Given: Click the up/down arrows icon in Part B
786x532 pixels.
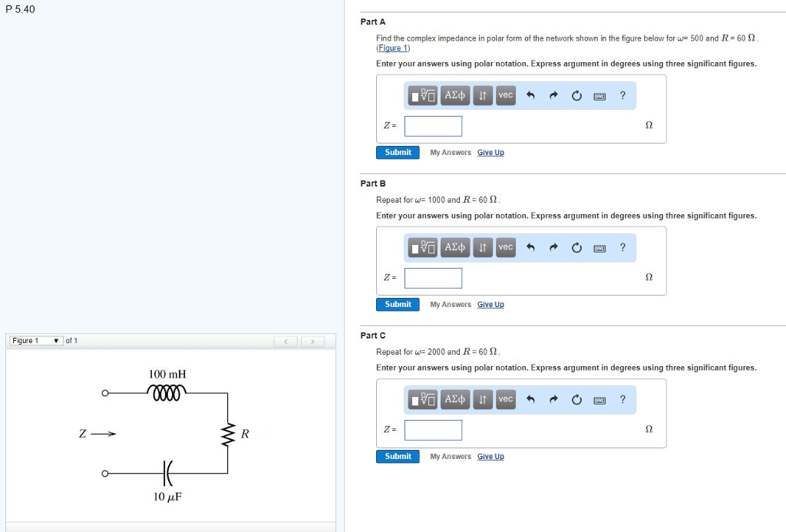Looking at the screenshot, I should tap(481, 247).
